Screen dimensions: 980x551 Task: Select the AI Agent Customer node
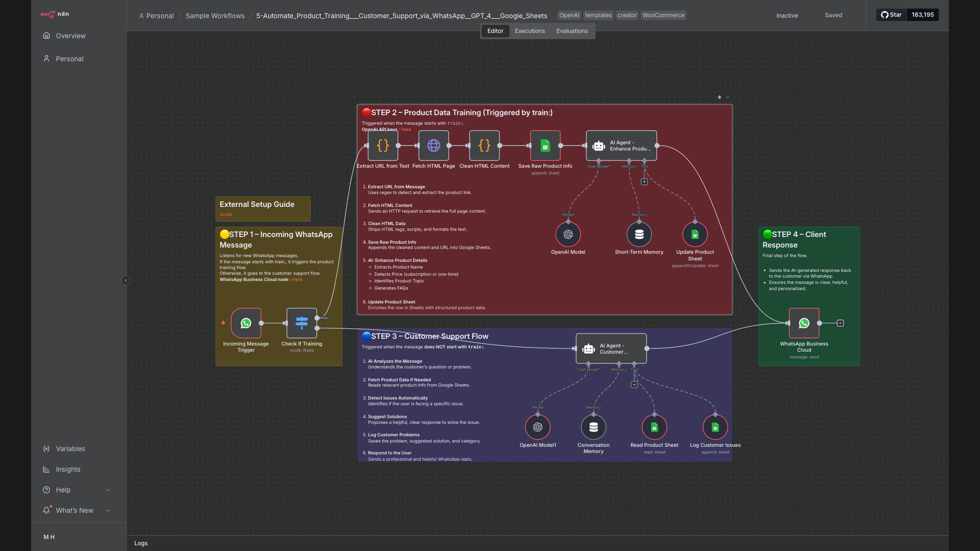(611, 348)
